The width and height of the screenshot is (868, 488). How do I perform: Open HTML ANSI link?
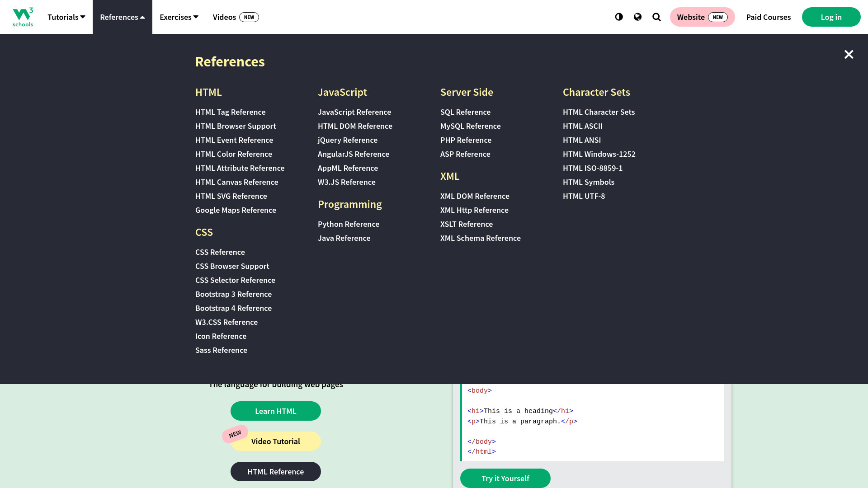coord(582,140)
